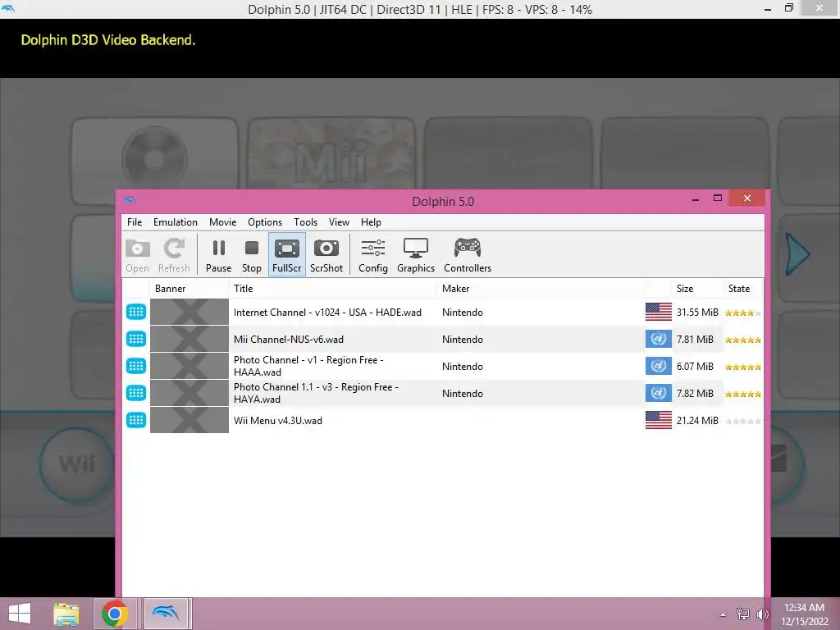This screenshot has height=630, width=840.
Task: Toggle fullscreen with the FullScr icon
Action: pos(286,254)
